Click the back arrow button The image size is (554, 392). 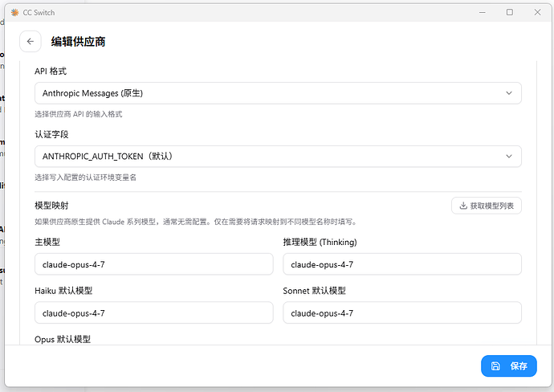coord(31,41)
